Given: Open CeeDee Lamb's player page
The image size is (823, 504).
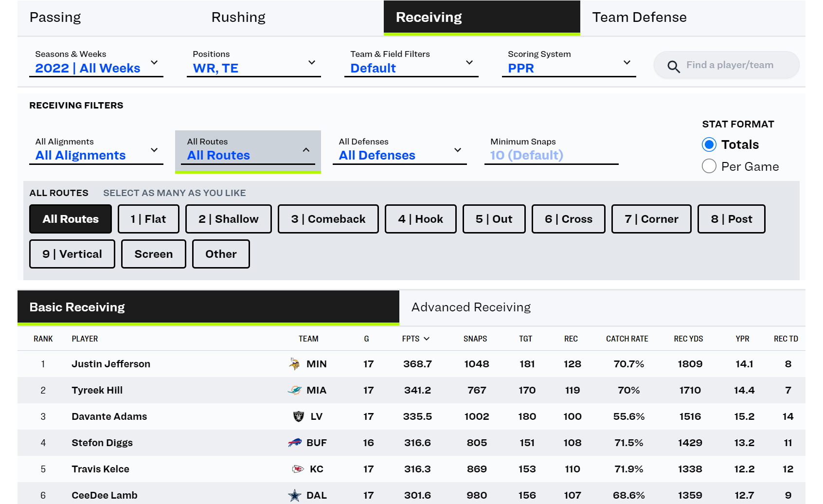Looking at the screenshot, I should point(104,495).
